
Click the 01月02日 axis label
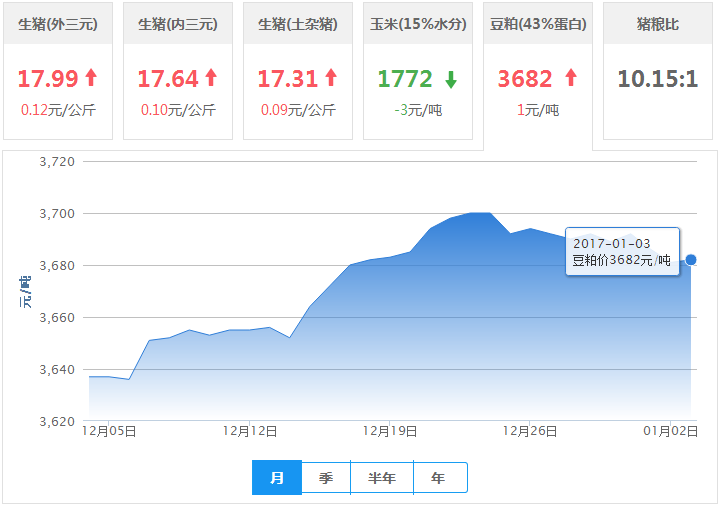pos(670,431)
